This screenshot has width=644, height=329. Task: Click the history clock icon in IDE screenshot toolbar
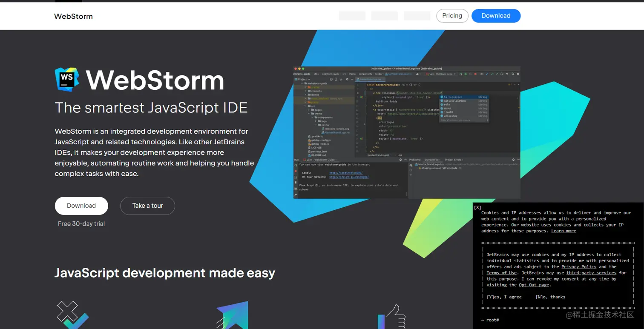point(502,74)
